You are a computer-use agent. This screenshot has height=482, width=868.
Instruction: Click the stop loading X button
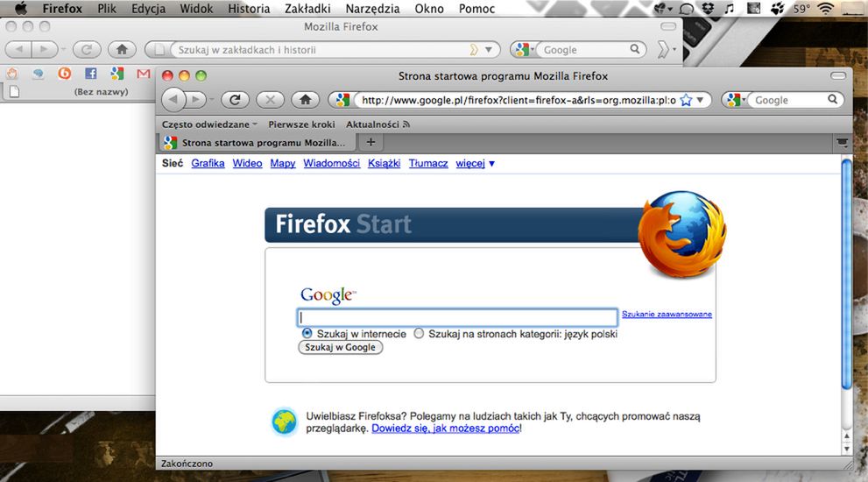coord(270,100)
